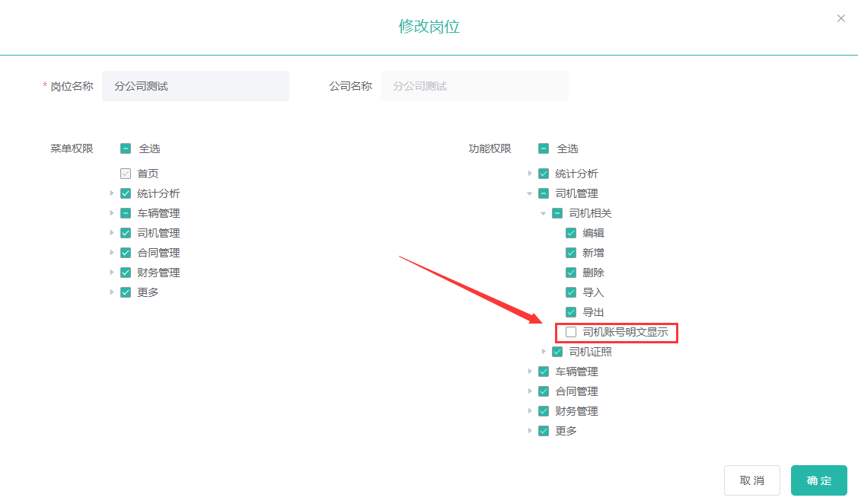Screen dimensions: 858x504
Task: Close the 修改岗位 dialog with X icon
Action: (x=840, y=18)
